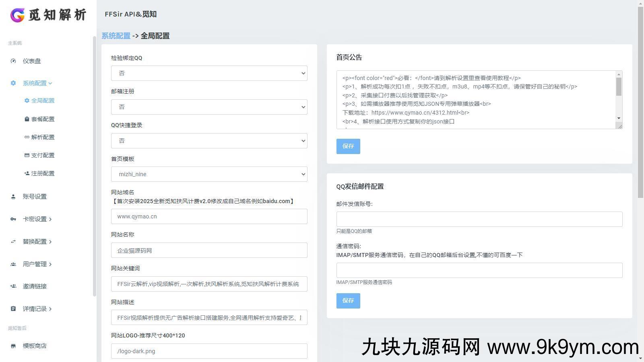Click the announcement textarea scrollbar down arrow
Screen dimensions: 644x362
click(619, 118)
